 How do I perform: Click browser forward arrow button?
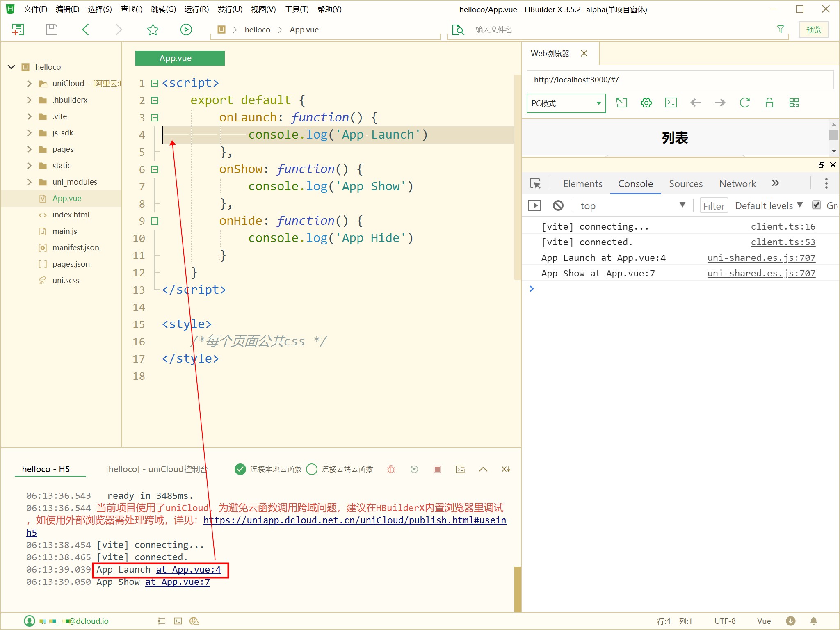pos(720,103)
